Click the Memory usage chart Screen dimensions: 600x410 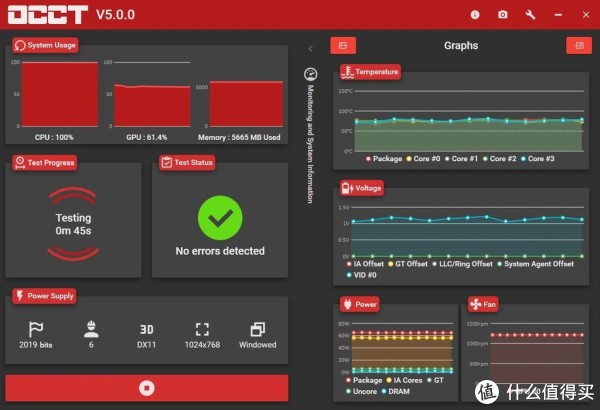pos(246,104)
